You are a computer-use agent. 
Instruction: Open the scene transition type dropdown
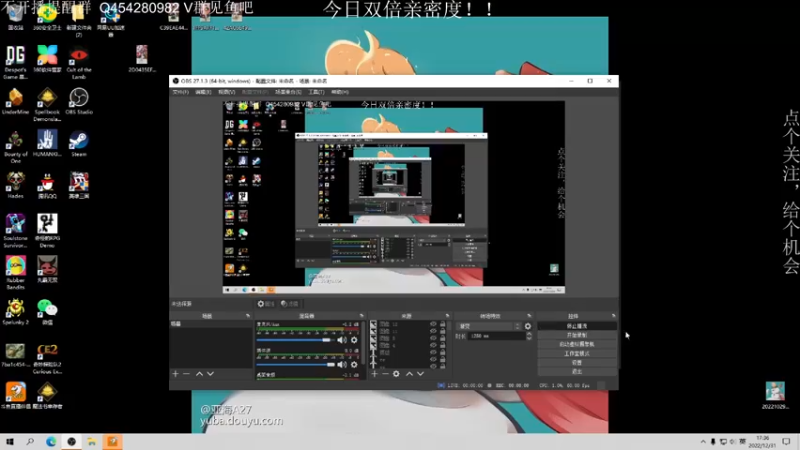point(489,326)
